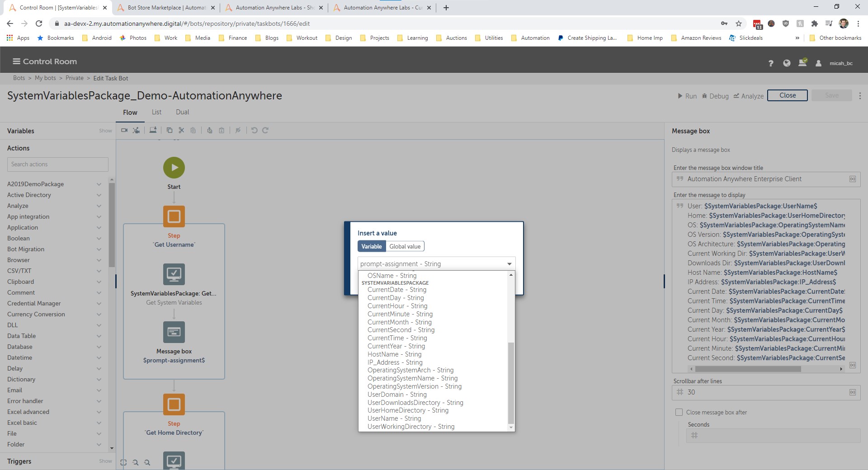Screen dimensions: 868x470
Task: Bookmark this page with the star icon
Action: point(739,23)
